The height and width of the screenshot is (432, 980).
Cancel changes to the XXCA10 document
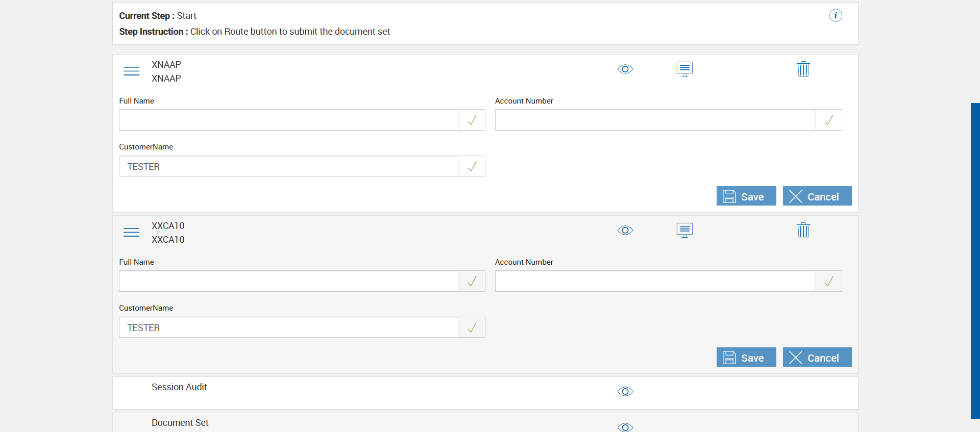(x=817, y=358)
